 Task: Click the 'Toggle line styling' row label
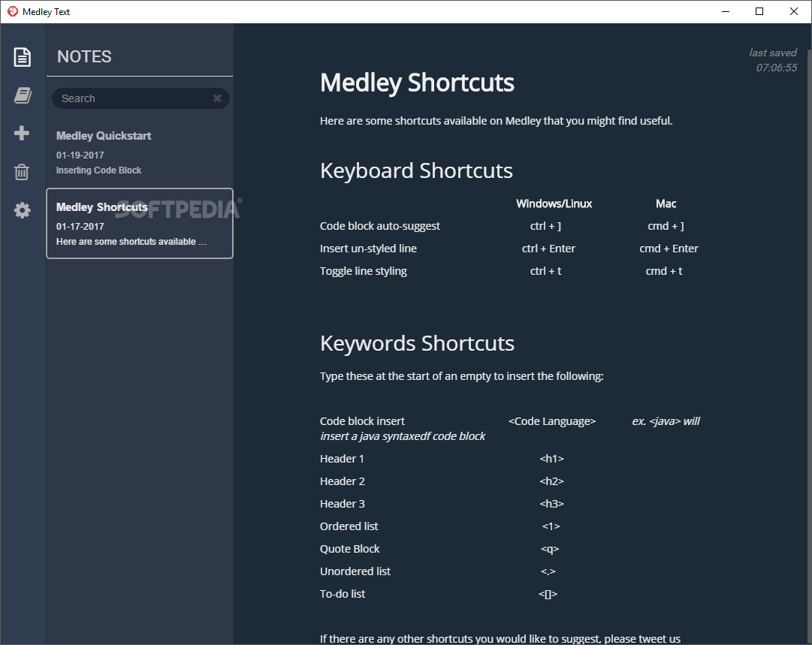(363, 271)
